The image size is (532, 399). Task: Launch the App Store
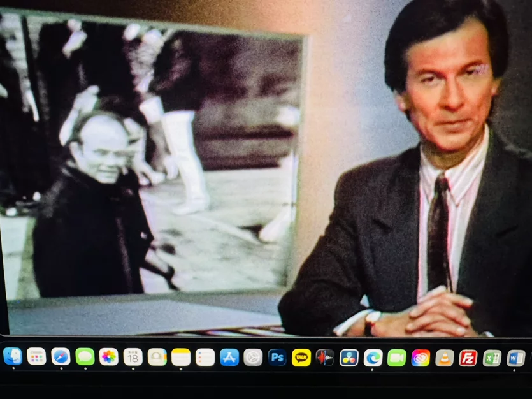coord(229,358)
